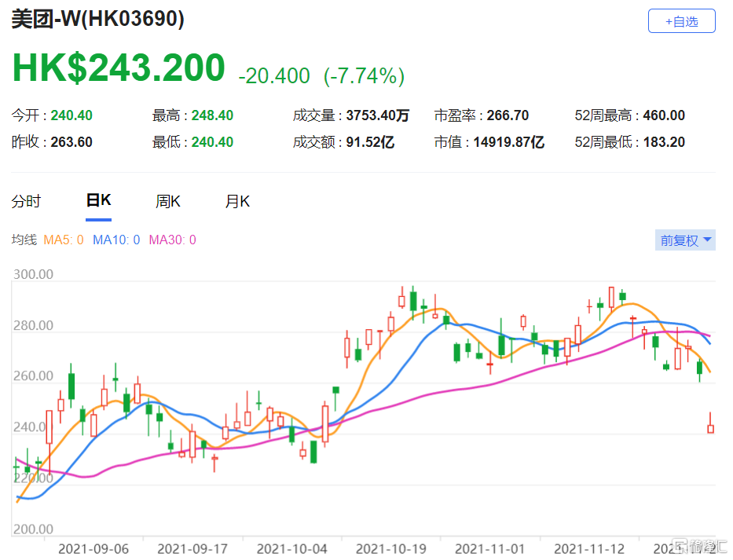Open the 周K weekly chart tab
The image size is (733, 560).
pos(168,202)
